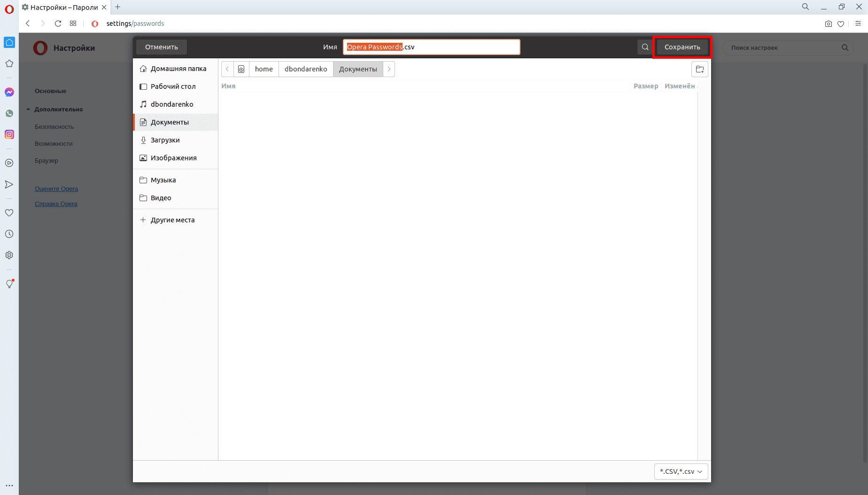Open the *.CSV file type dropdown
This screenshot has height=495, width=868.
(681, 471)
